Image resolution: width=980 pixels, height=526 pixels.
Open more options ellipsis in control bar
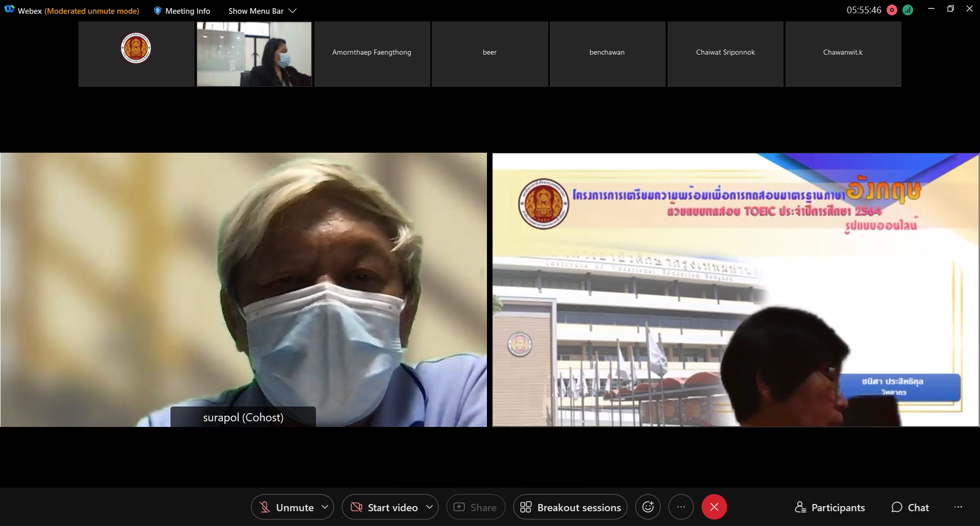point(681,507)
